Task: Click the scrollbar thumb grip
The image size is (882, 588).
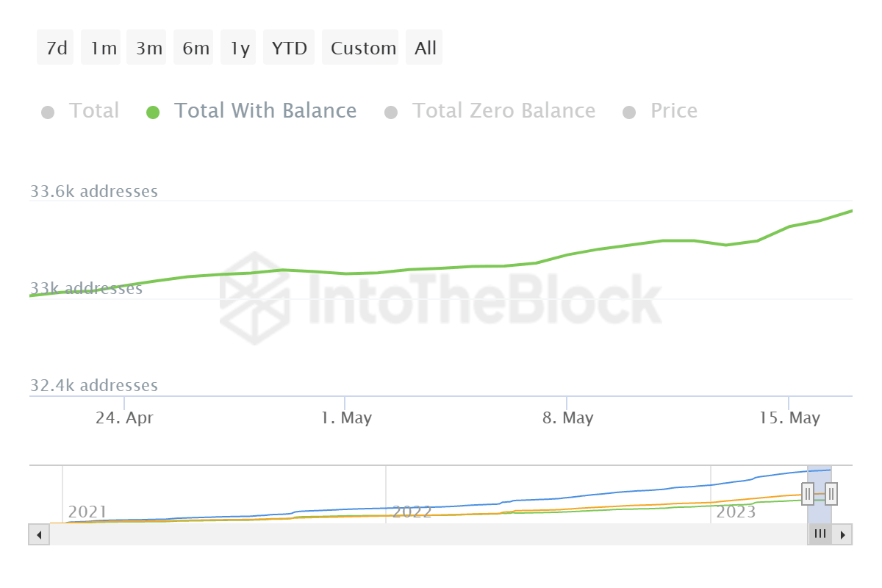Action: [x=820, y=534]
